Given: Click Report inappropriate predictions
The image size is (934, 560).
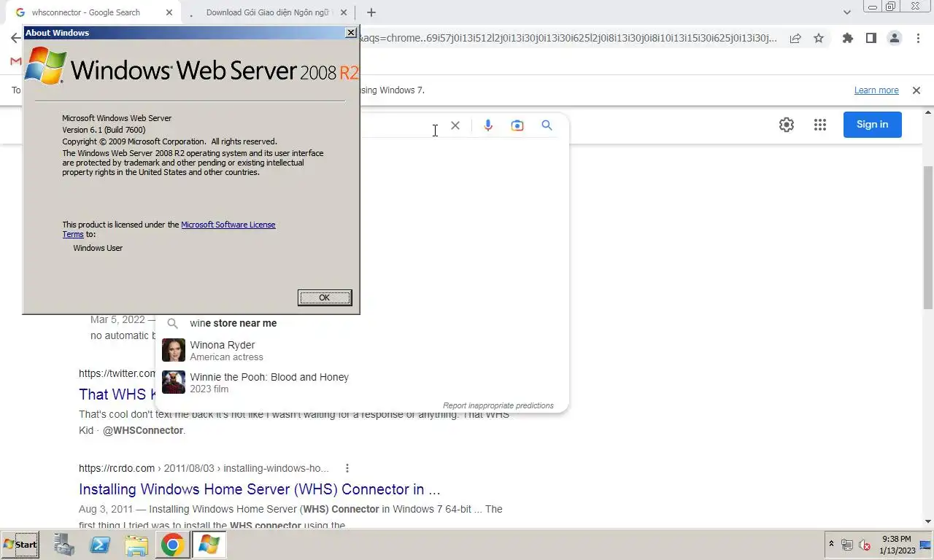Looking at the screenshot, I should (x=498, y=405).
